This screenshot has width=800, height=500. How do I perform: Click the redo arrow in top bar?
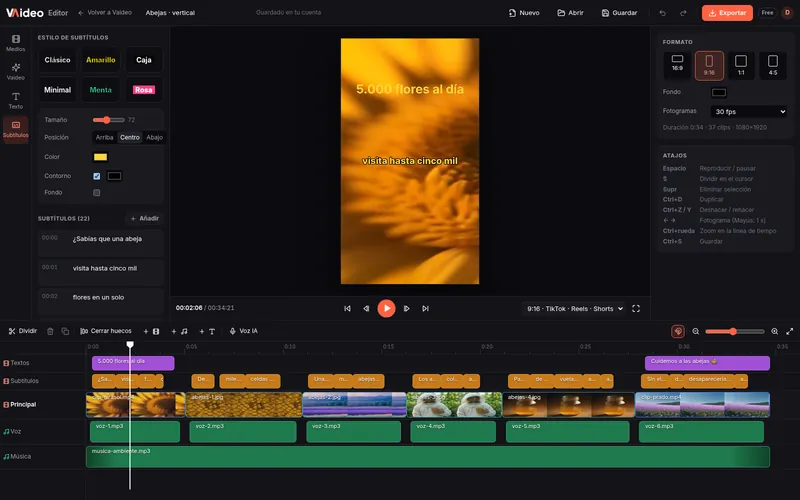click(x=683, y=13)
